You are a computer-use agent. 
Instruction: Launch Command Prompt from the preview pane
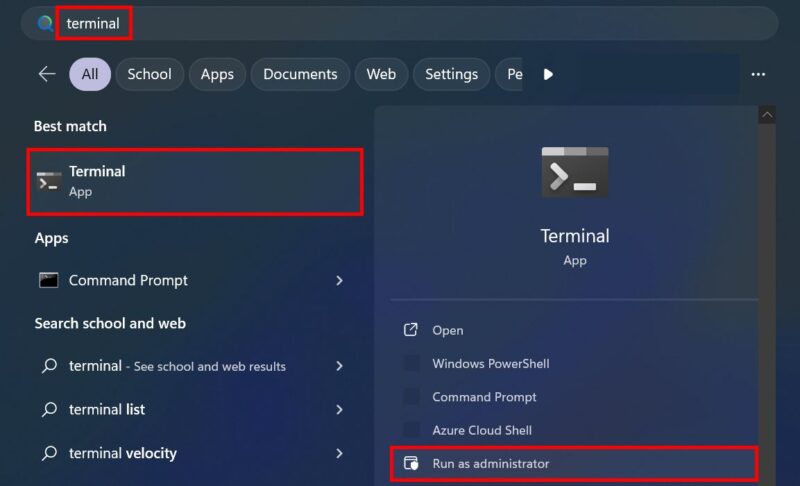pyautogui.click(x=574, y=397)
